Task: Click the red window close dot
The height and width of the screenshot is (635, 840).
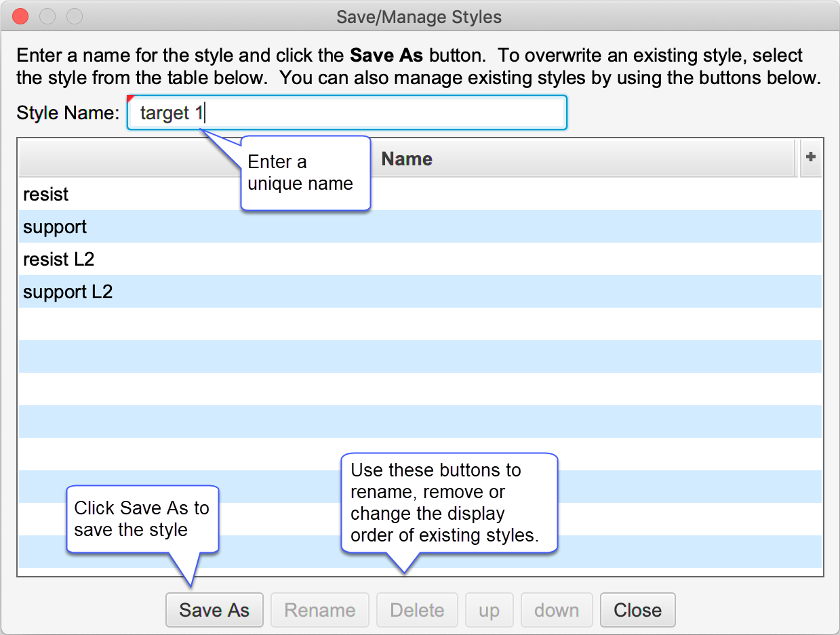Action: point(21,16)
